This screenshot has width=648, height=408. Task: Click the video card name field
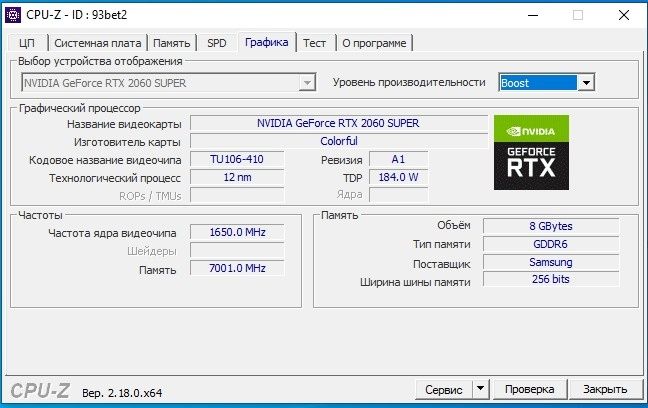click(338, 123)
